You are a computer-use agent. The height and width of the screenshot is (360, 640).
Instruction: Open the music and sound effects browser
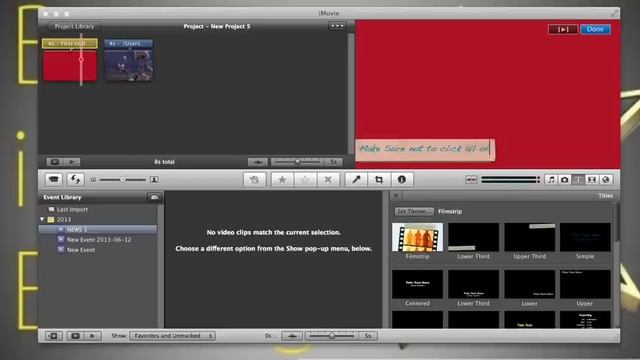[x=551, y=180]
